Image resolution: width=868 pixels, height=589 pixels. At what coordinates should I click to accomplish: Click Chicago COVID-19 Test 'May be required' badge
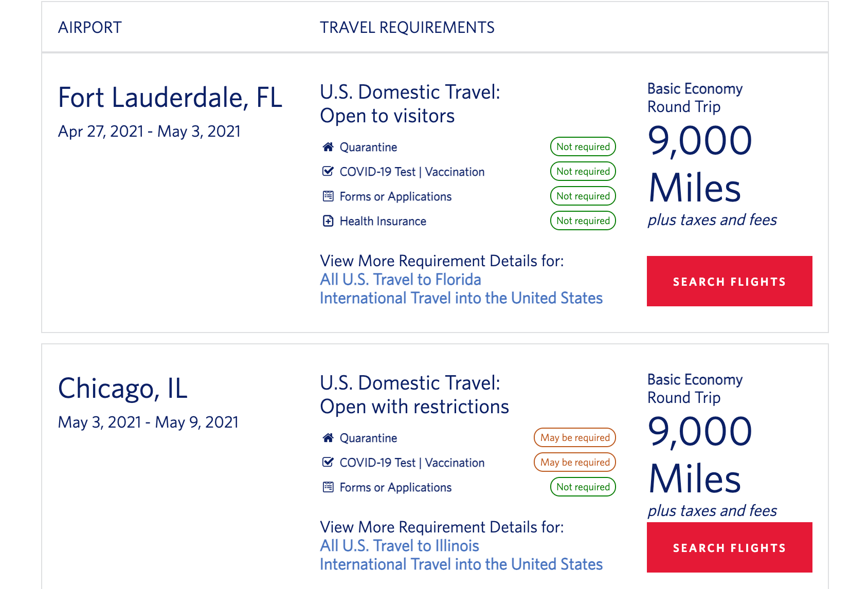pos(574,462)
